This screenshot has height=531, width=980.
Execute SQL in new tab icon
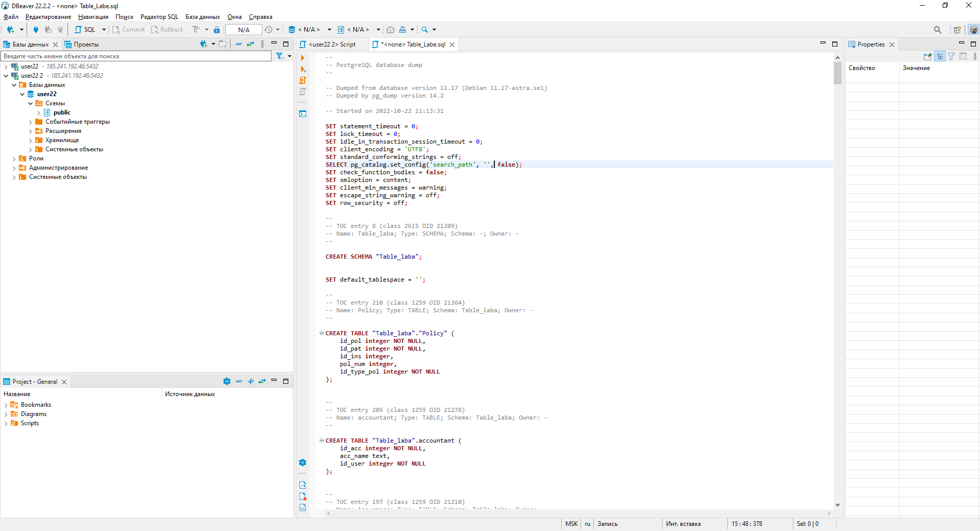click(x=303, y=69)
